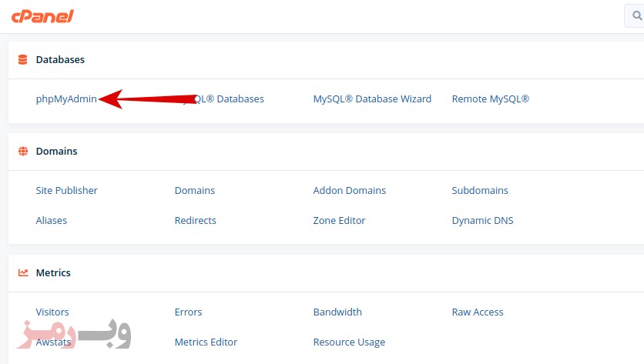Click the Databases section heading

(60, 59)
